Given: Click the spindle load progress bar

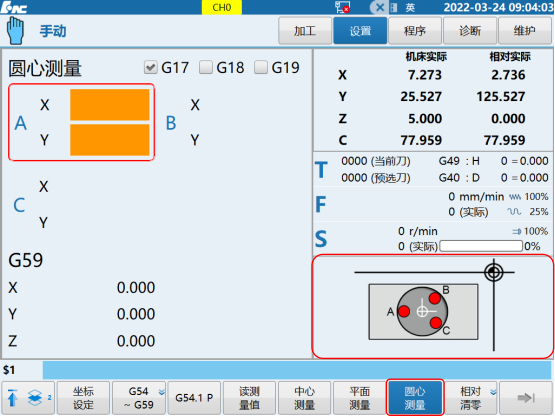Looking at the screenshot, I should pos(481,246).
